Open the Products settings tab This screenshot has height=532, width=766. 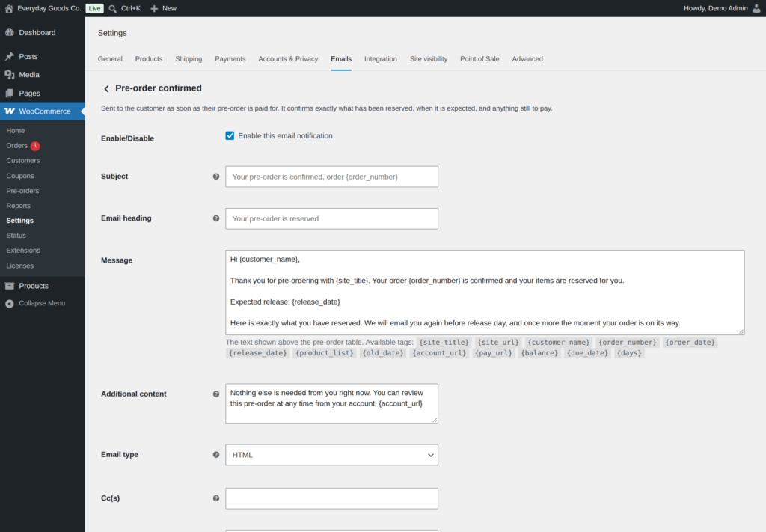149,58
